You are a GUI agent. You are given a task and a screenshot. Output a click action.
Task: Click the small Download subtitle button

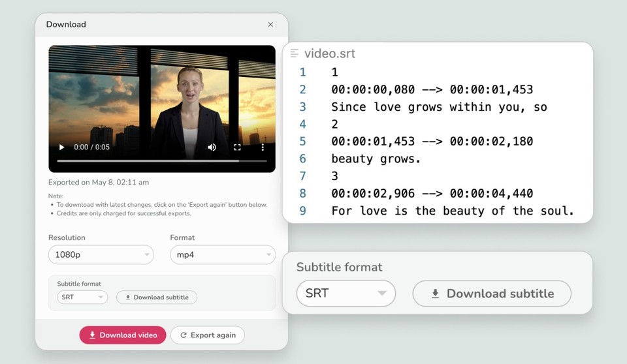(x=157, y=297)
